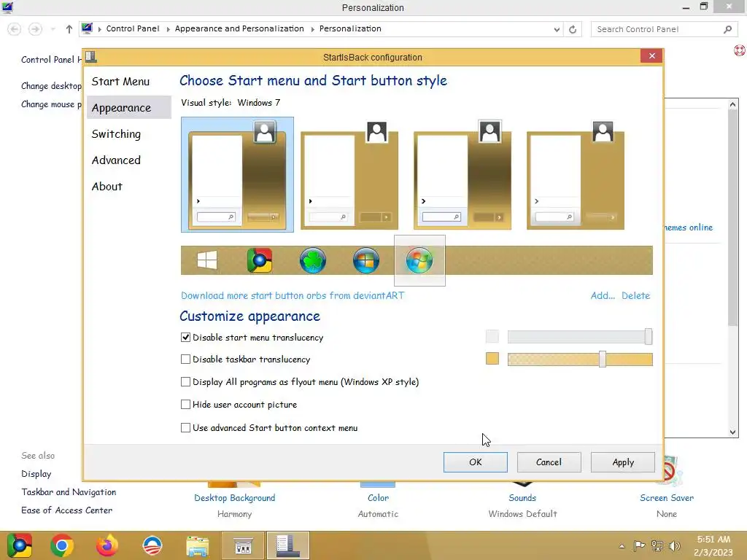Viewport: 747px width, 560px height.
Task: Select the flat Windows logo start orb
Action: tap(206, 260)
